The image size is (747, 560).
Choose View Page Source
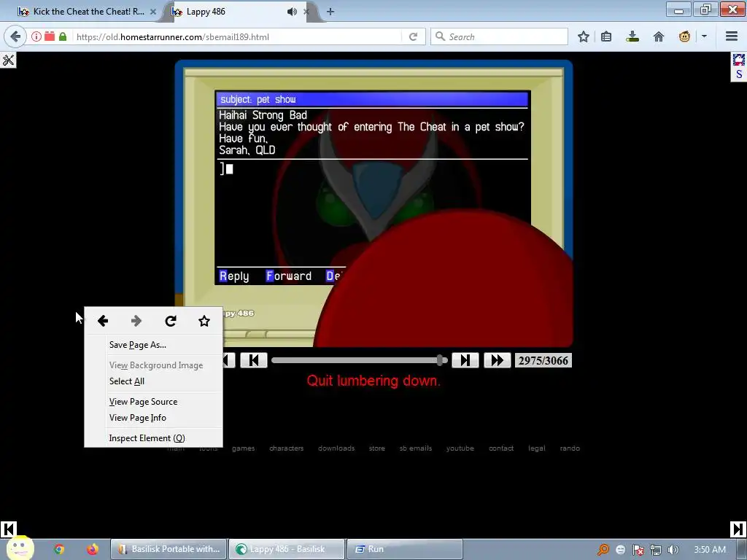(153, 402)
